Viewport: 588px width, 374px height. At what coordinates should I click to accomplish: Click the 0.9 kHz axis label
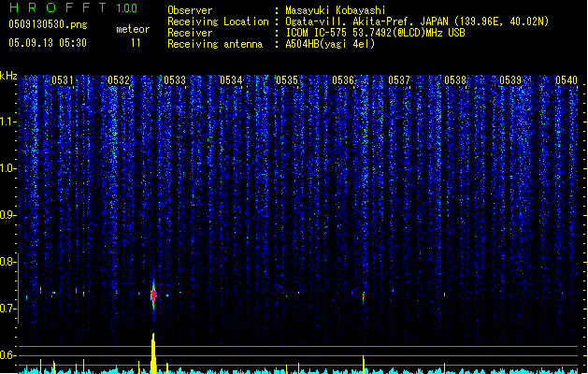click(7, 215)
